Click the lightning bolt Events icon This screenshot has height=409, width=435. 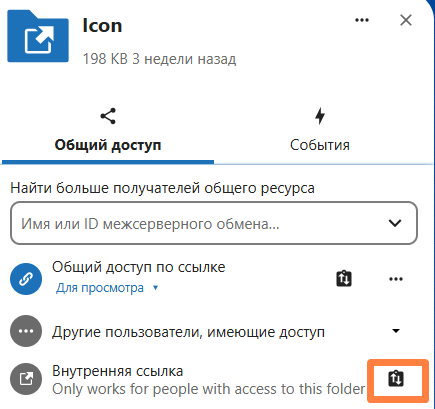click(320, 116)
